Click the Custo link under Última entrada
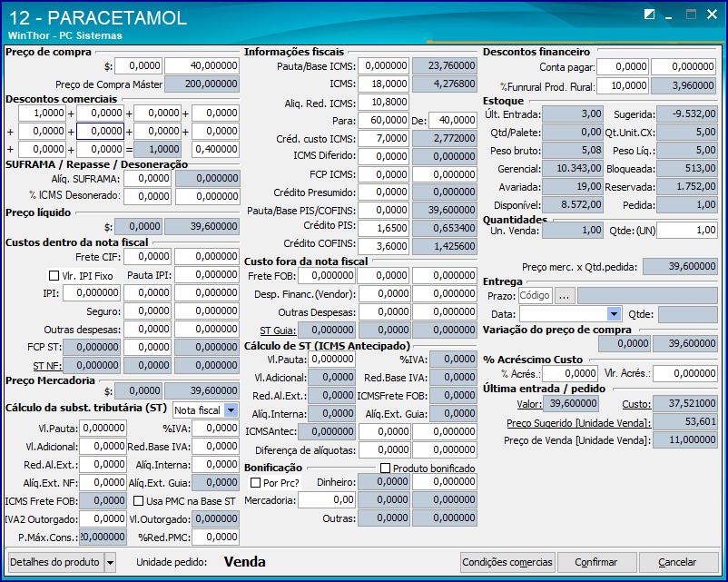Screen dimensions: 728x582 636,404
